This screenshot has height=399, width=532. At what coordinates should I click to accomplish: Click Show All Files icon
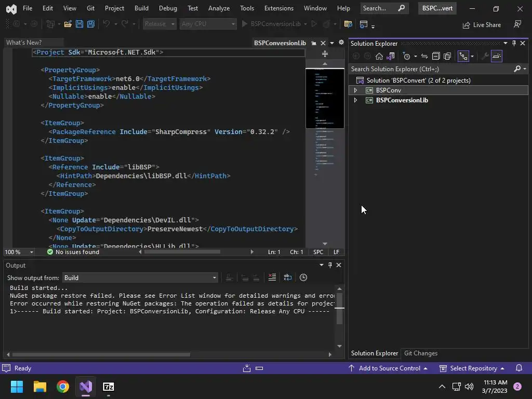447,56
